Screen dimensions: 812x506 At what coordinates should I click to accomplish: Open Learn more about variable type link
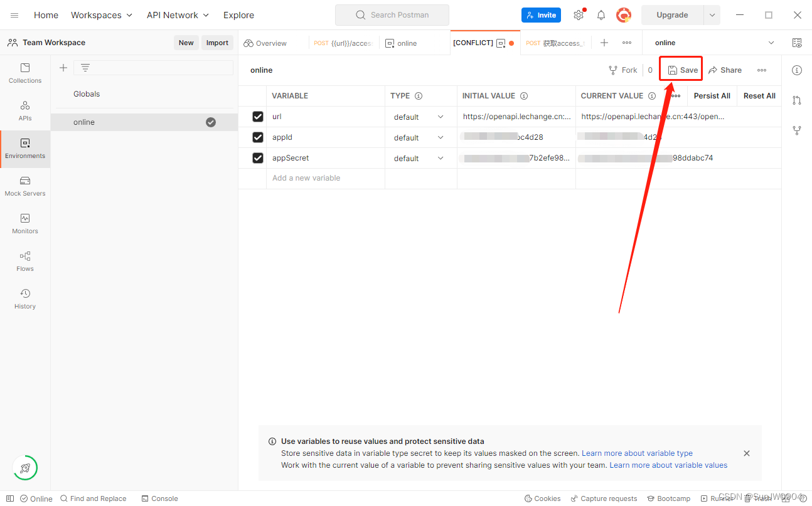(x=637, y=453)
